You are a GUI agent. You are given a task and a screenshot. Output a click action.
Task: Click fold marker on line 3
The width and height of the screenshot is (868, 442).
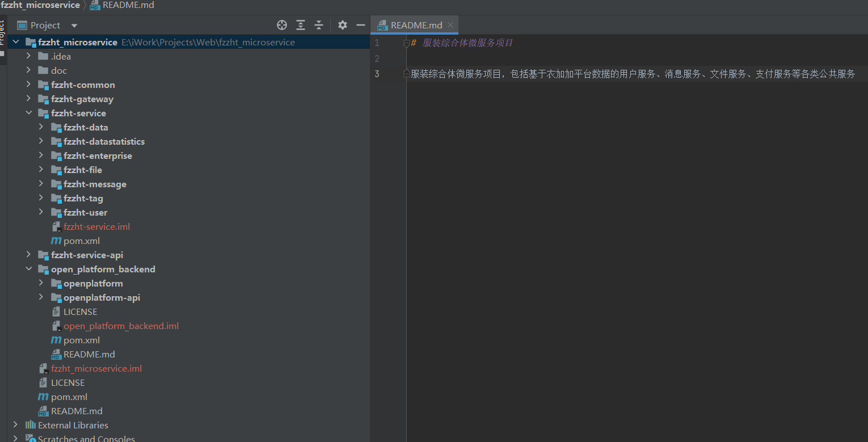point(406,74)
